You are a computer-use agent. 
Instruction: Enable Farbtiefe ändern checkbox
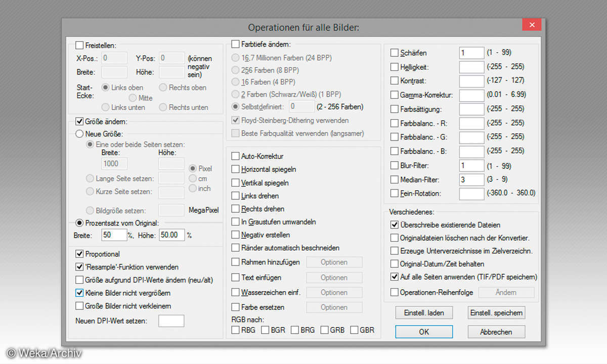pyautogui.click(x=235, y=44)
